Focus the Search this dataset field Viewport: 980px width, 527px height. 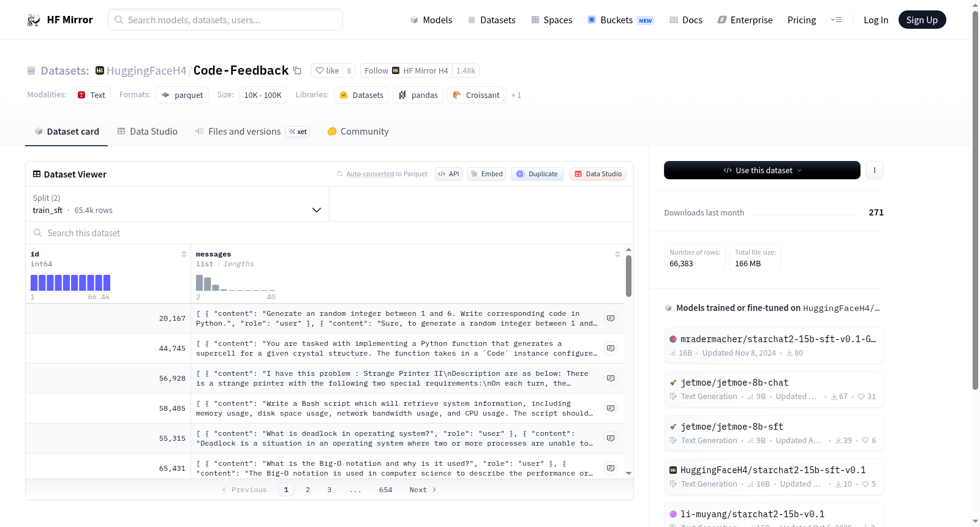click(x=330, y=233)
